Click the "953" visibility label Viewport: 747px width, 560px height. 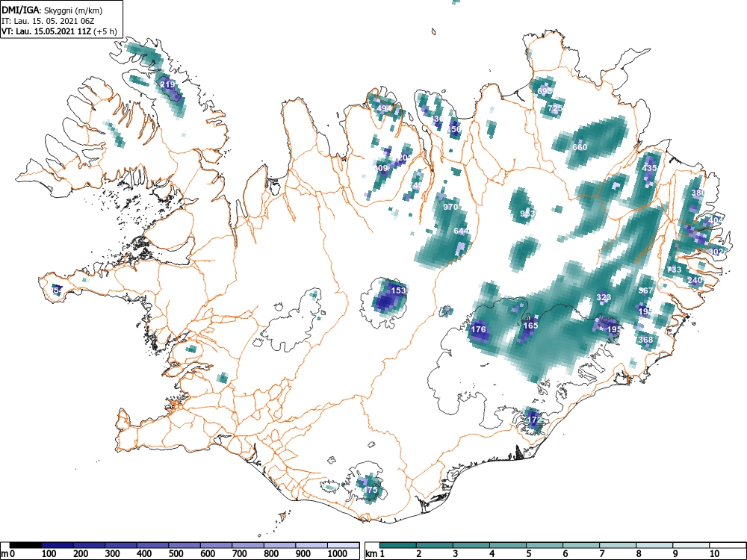(x=527, y=213)
